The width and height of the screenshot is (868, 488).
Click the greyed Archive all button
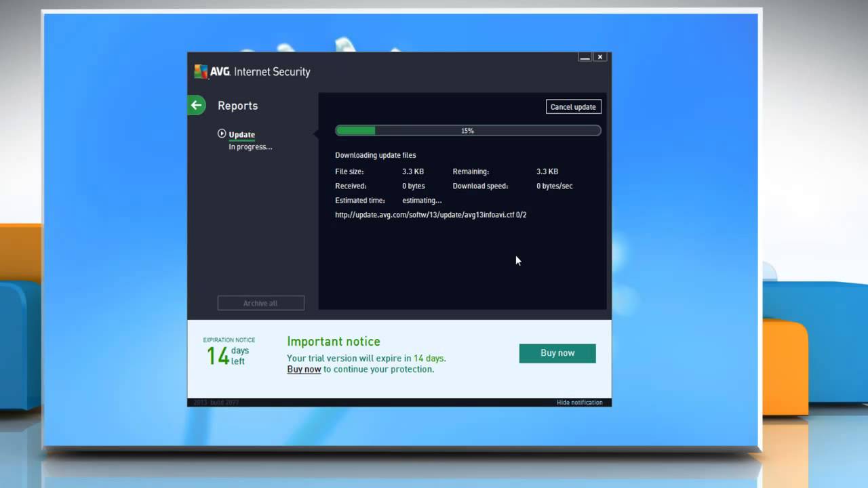click(x=260, y=303)
